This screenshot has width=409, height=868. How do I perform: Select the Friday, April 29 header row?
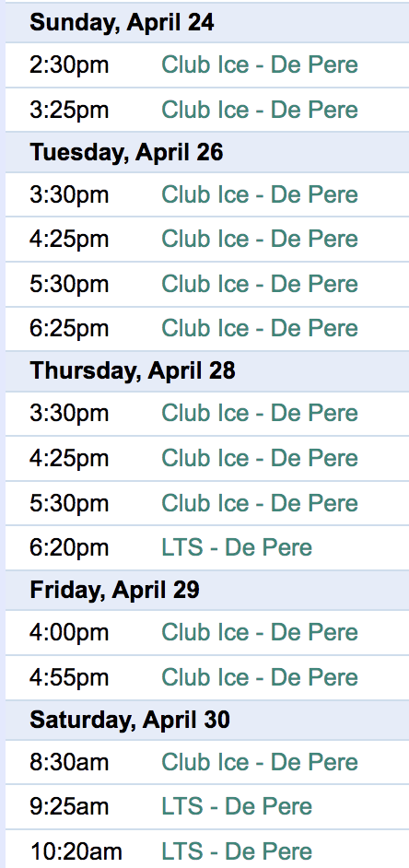(x=207, y=590)
